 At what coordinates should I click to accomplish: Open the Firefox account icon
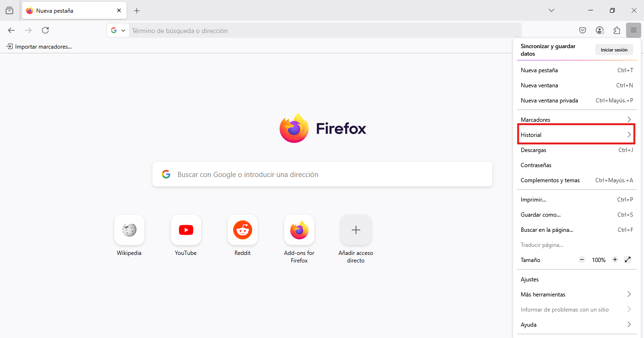click(x=600, y=30)
